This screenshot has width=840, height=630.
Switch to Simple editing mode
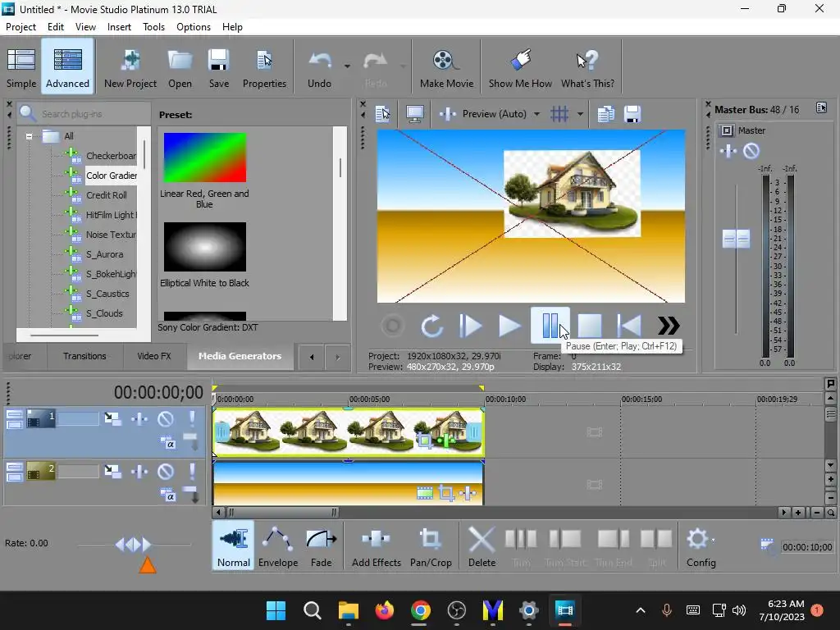tap(21, 67)
